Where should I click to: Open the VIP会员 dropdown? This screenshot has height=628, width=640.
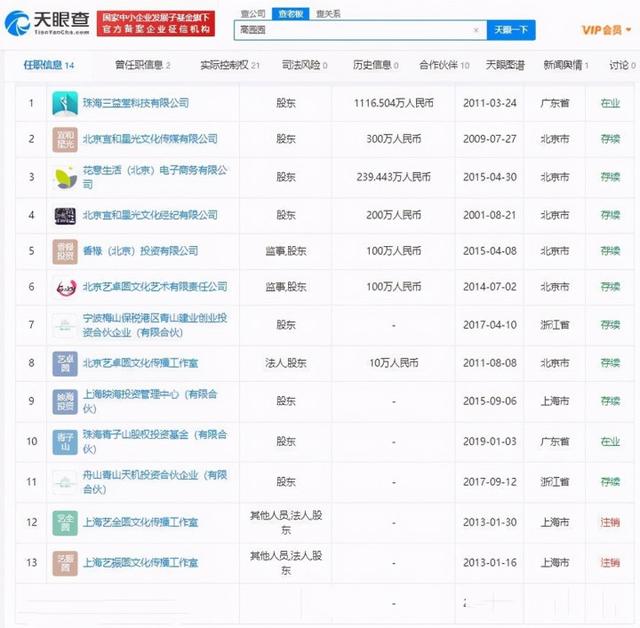(x=607, y=30)
